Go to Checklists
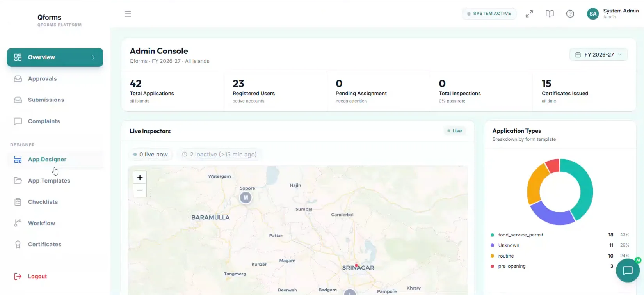Screen dimensions: 644x295 pyautogui.click(x=55, y=202)
